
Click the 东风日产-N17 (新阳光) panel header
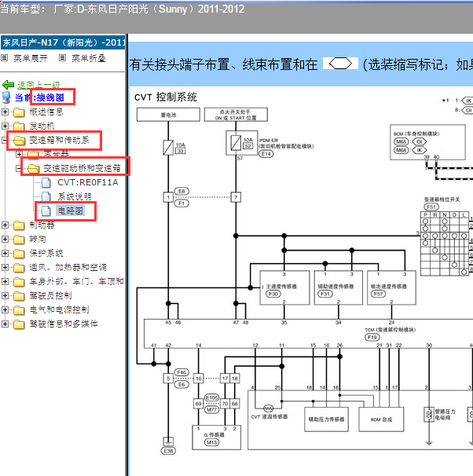[x=63, y=42]
